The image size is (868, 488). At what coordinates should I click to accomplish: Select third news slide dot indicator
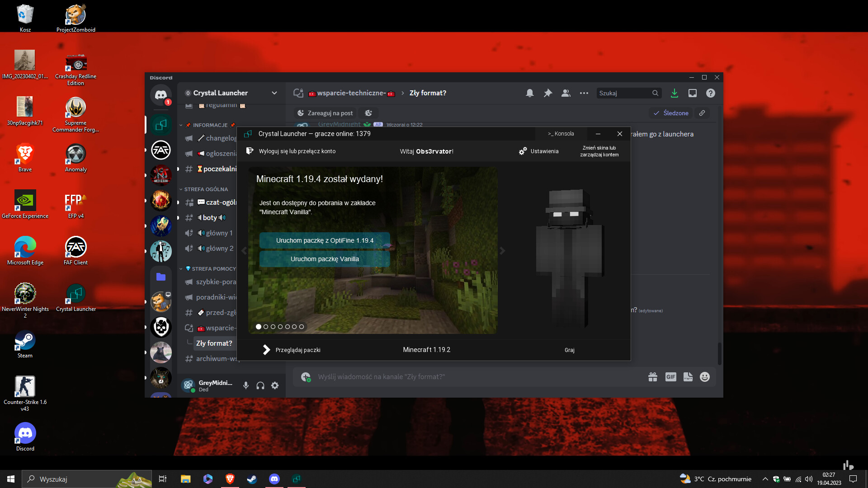point(273,327)
